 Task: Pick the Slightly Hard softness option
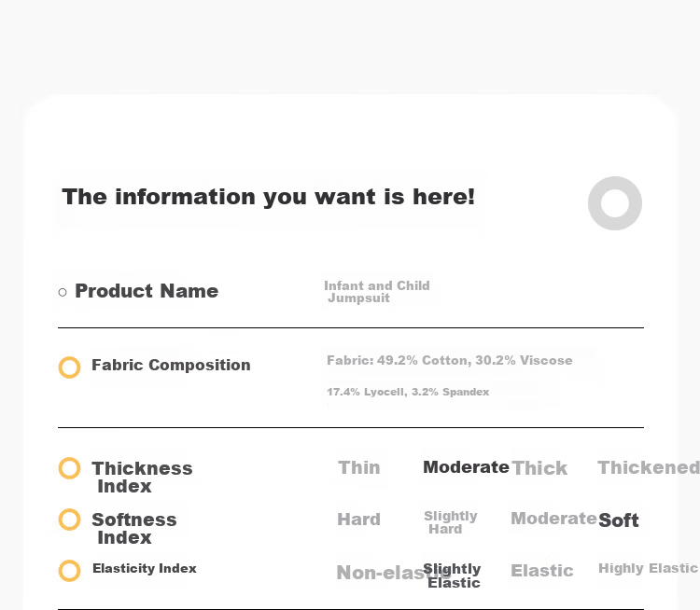click(x=451, y=522)
